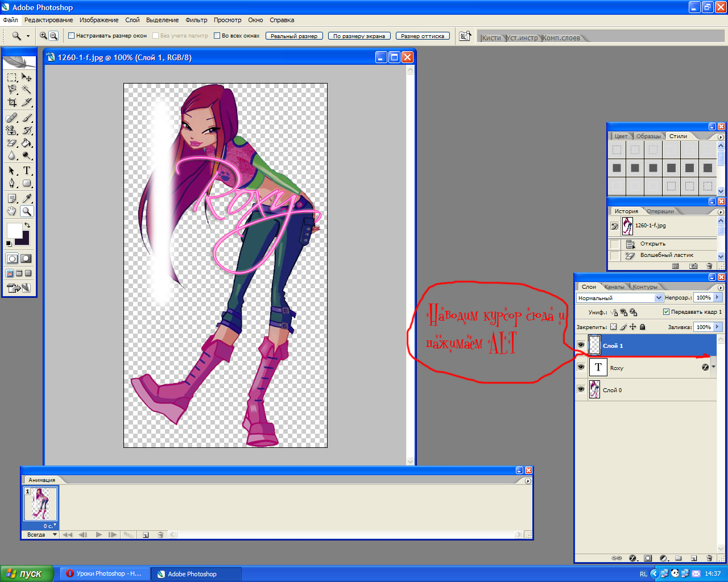Switch to 'Уроки Photoshop' taskbar window
The width and height of the screenshot is (728, 582).
tap(105, 573)
